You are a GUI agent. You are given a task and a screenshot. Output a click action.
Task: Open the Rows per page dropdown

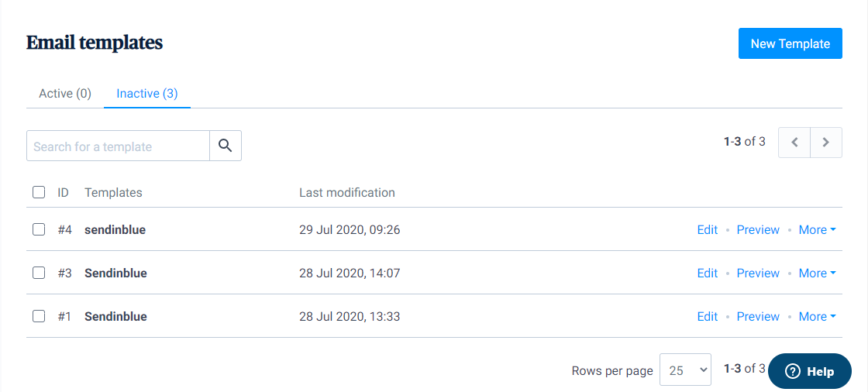685,370
